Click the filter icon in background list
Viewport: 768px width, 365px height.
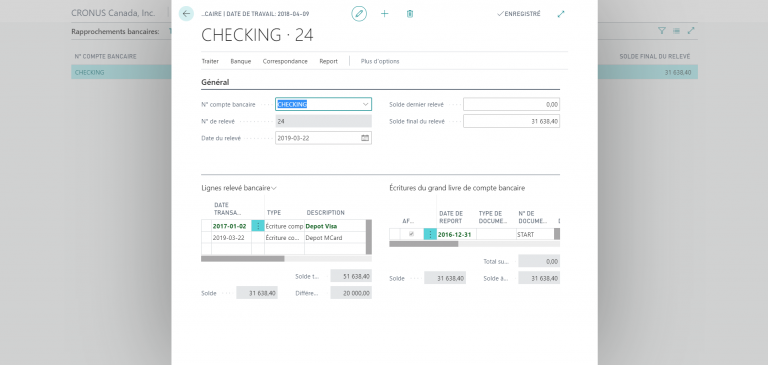tap(662, 30)
